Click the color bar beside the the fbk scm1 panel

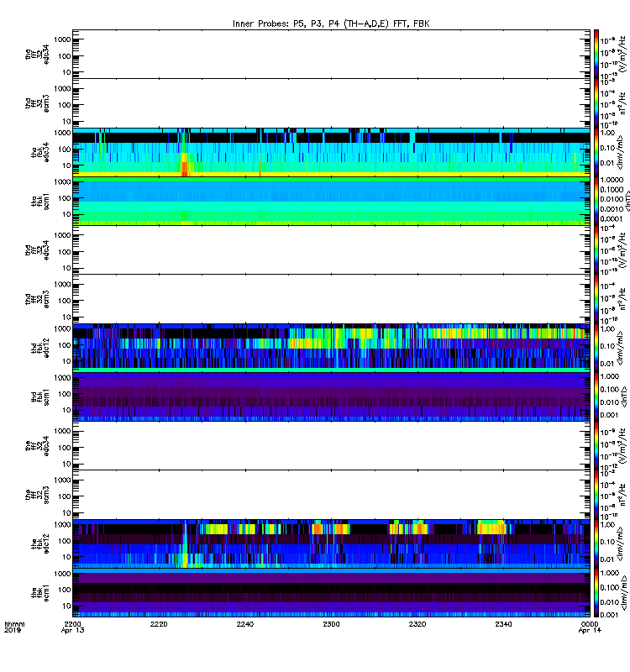(596, 593)
